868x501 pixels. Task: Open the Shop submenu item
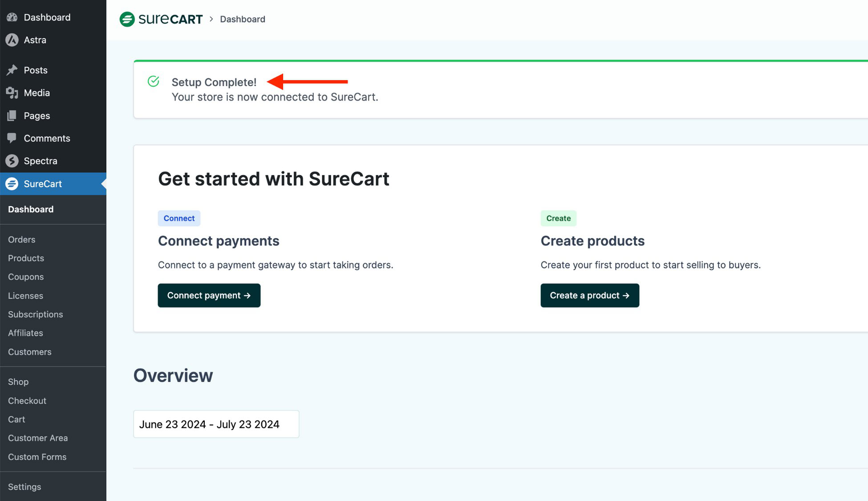(x=18, y=382)
